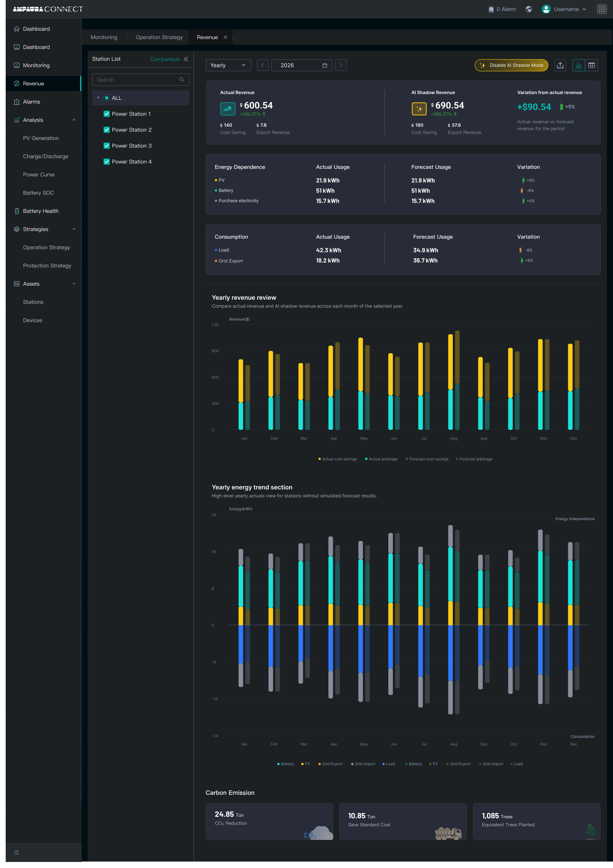The image size is (613, 868).
Task: Open Battery SOC page
Action: [x=38, y=193]
